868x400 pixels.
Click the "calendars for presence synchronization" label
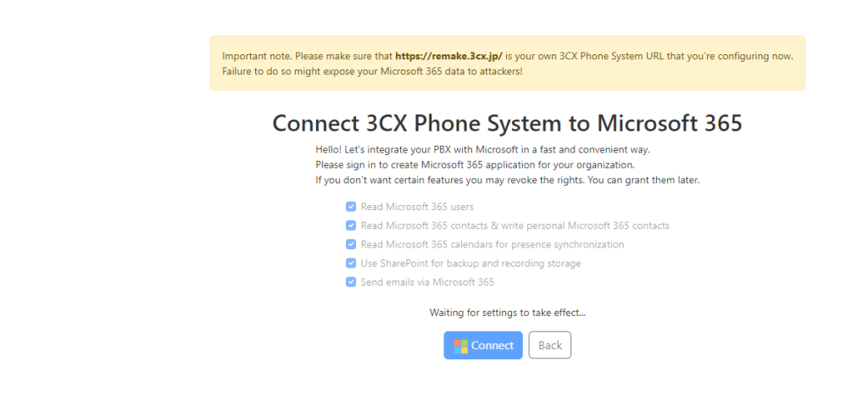pyautogui.click(x=541, y=245)
